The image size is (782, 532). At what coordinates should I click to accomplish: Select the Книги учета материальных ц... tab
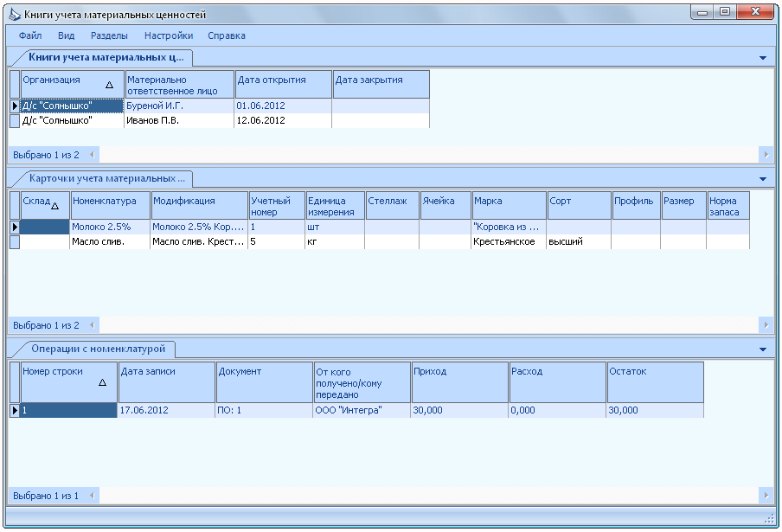106,57
